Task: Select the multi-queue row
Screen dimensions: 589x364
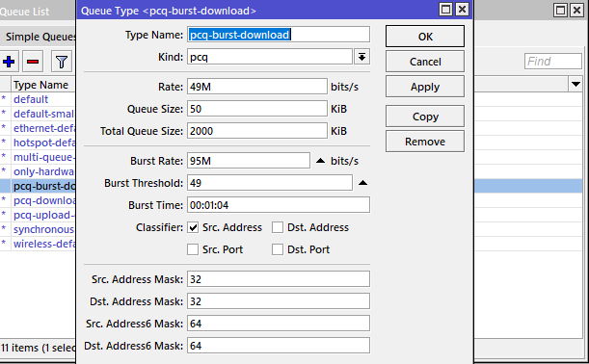Action: coord(38,157)
